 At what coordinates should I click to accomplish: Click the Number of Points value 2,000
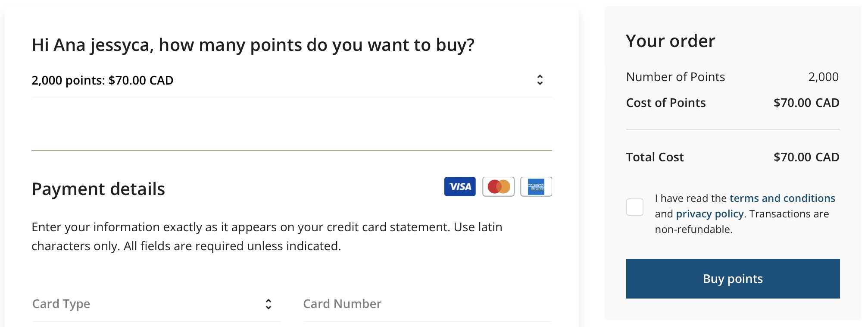click(x=823, y=77)
